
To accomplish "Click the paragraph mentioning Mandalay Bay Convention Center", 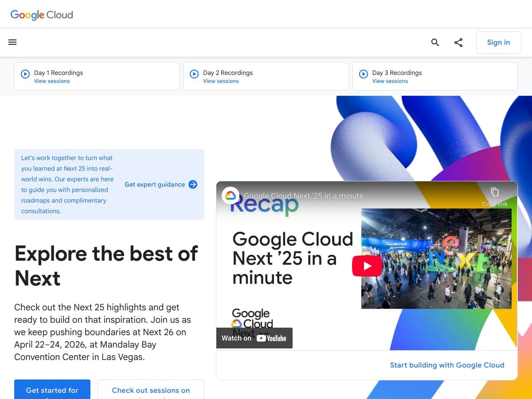I will tap(102, 332).
